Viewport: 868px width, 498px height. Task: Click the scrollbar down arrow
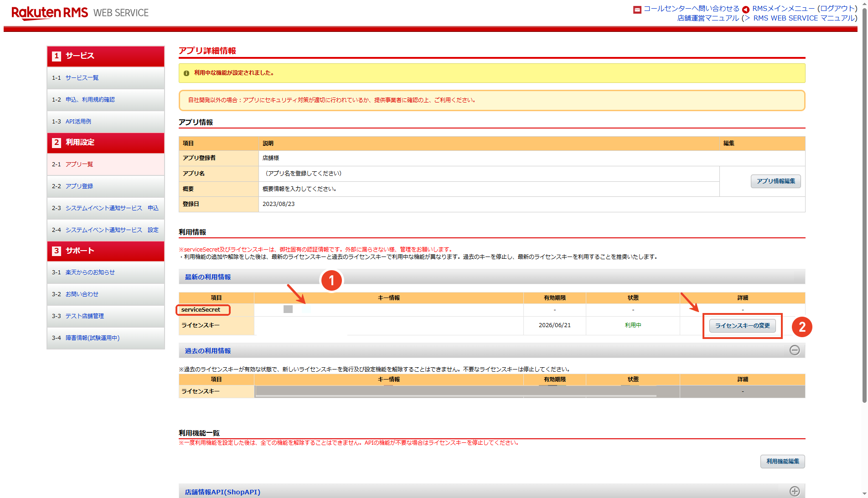tap(864, 494)
